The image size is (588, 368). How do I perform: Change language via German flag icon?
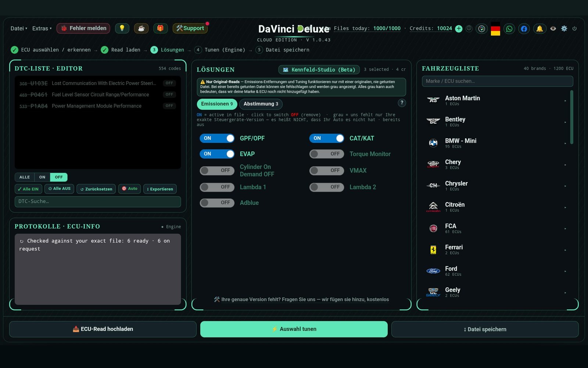point(495,29)
